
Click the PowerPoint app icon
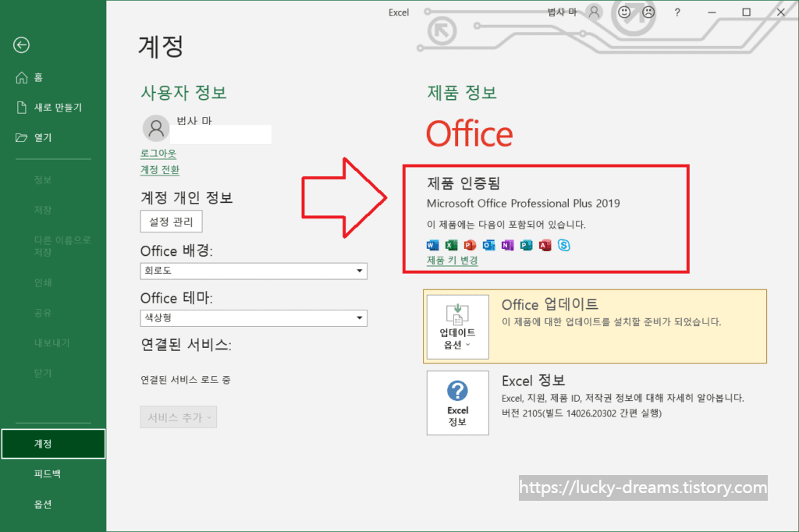[470, 245]
